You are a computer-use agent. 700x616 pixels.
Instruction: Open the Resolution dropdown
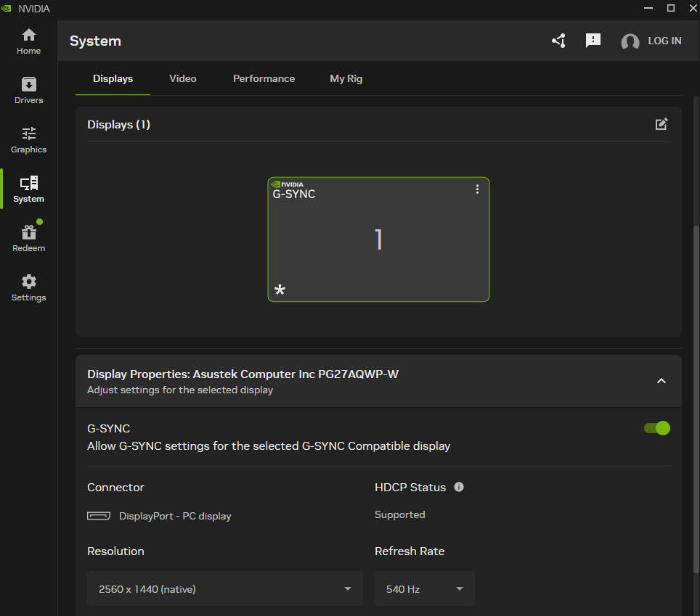coord(225,588)
